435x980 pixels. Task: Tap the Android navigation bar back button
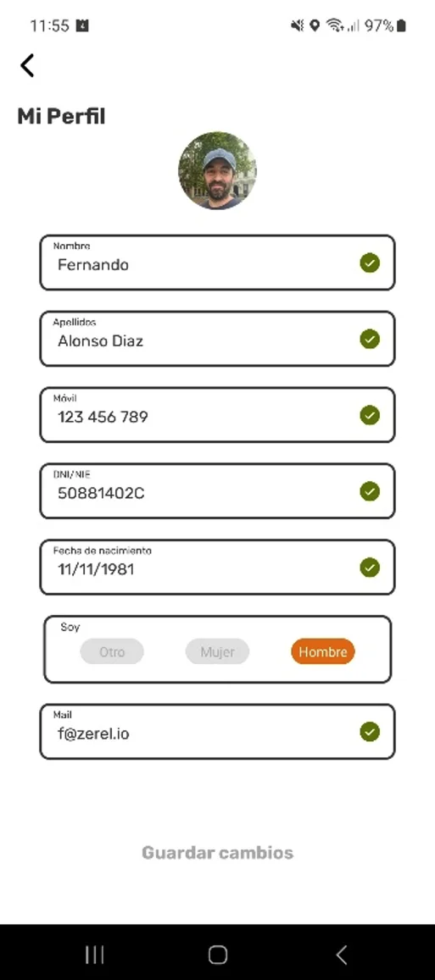[x=341, y=955]
